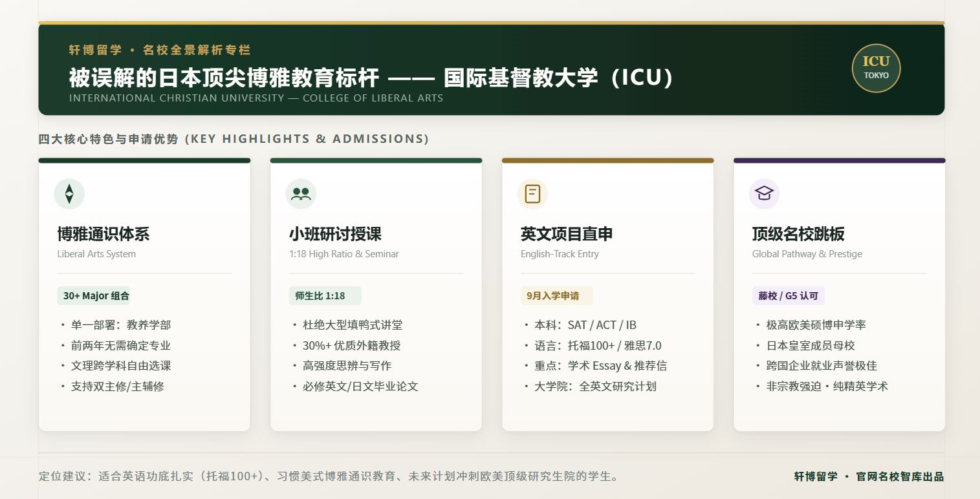Click the people icon above 小班研讨授课
980x499 pixels.
[301, 194]
